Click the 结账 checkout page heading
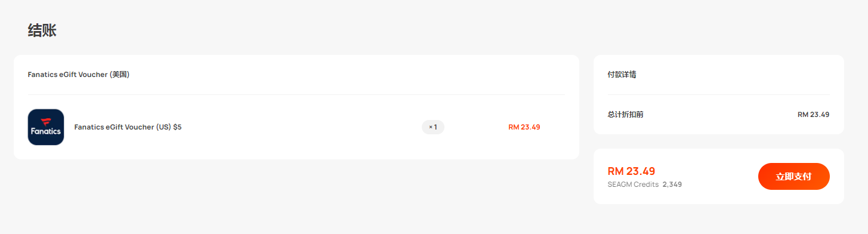The height and width of the screenshot is (234, 868). pyautogui.click(x=42, y=31)
